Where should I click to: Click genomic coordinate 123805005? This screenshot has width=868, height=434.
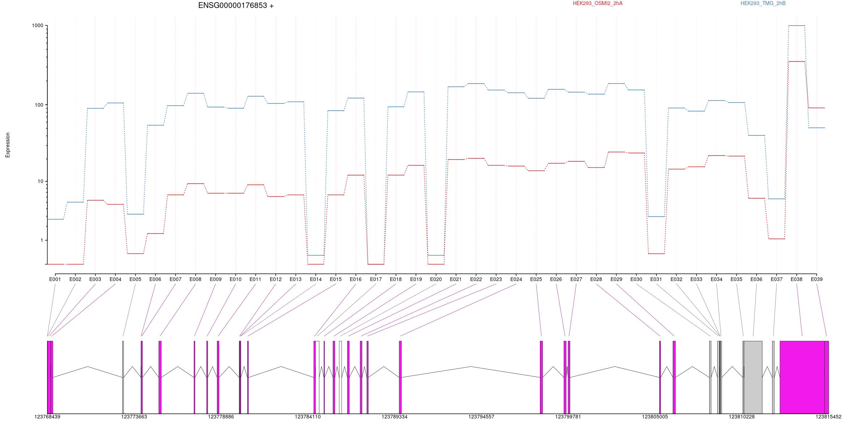[655, 417]
